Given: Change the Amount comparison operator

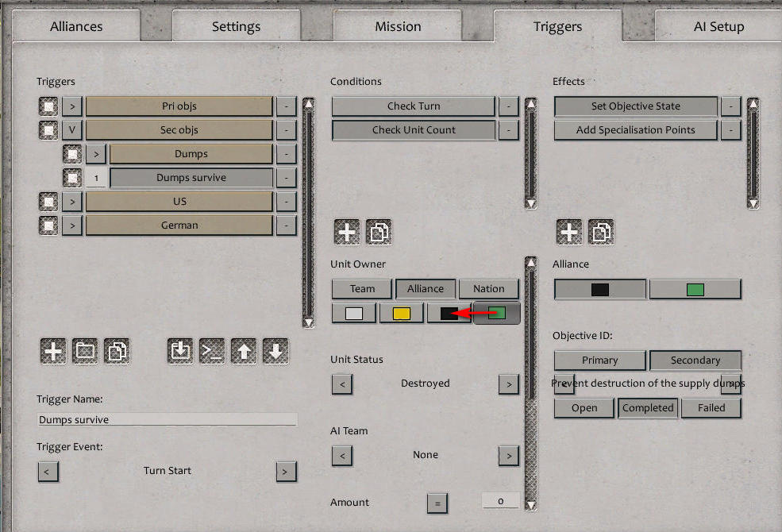Looking at the screenshot, I should coord(437,503).
